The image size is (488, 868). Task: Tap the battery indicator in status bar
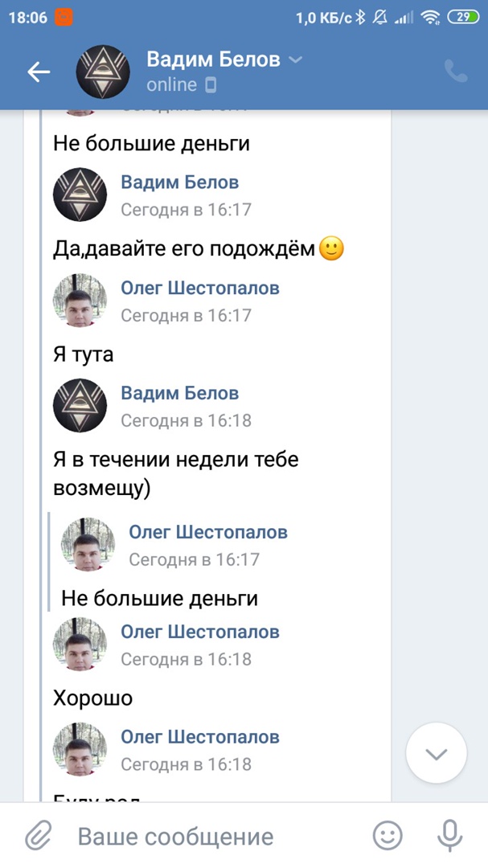click(x=463, y=17)
